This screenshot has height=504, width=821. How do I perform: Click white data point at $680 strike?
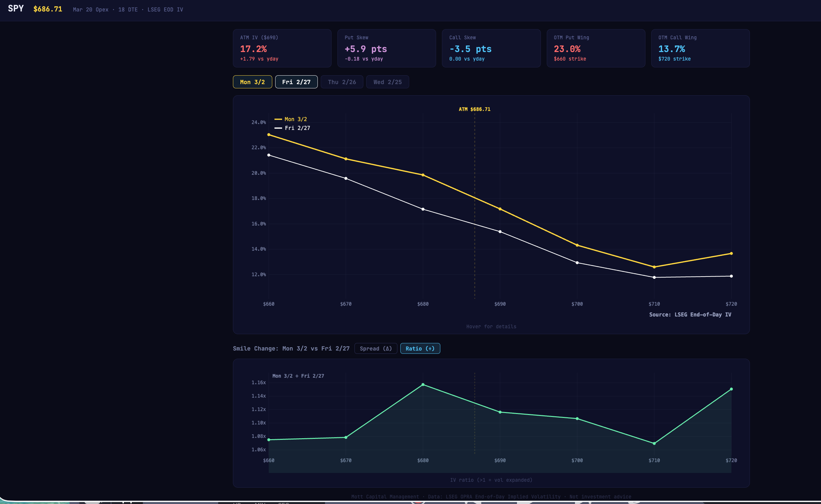point(423,209)
